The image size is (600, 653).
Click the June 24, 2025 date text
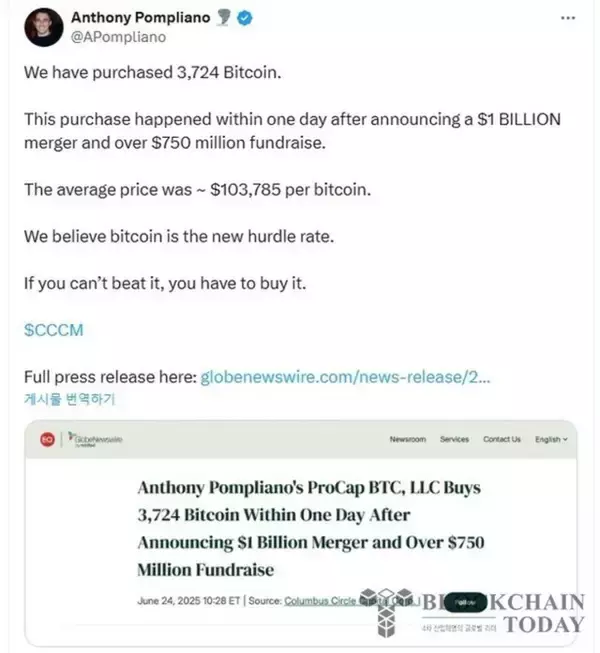coord(169,601)
